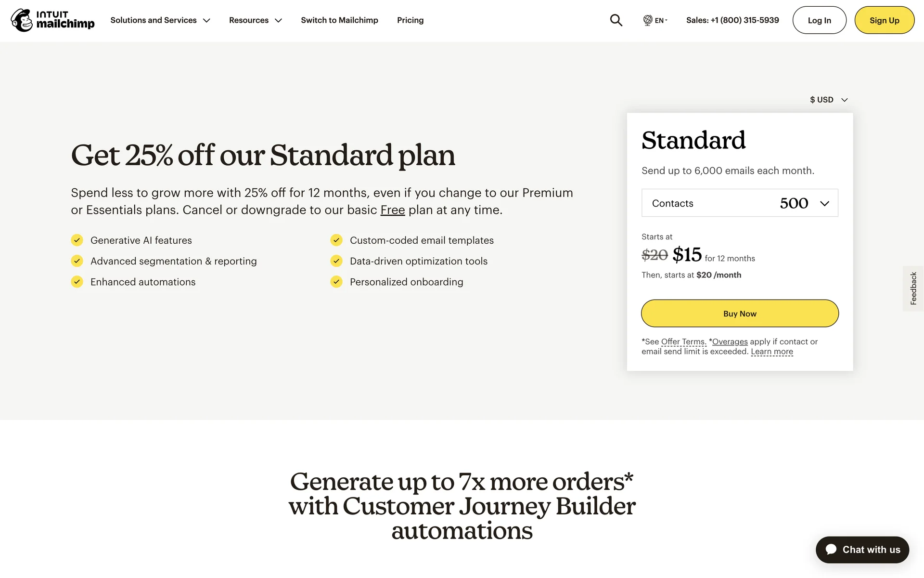
Task: Click the Custom-coded email templates checkmark icon
Action: click(336, 240)
